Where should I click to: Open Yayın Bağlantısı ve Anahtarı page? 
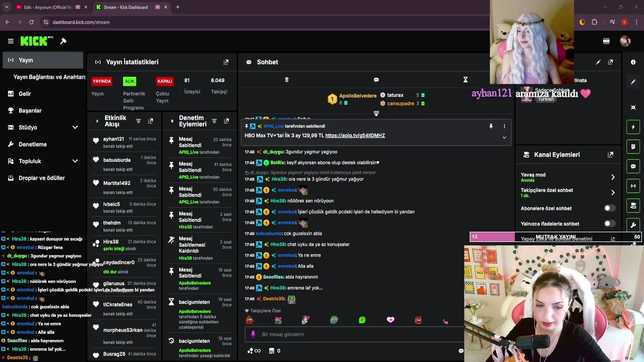(x=49, y=77)
